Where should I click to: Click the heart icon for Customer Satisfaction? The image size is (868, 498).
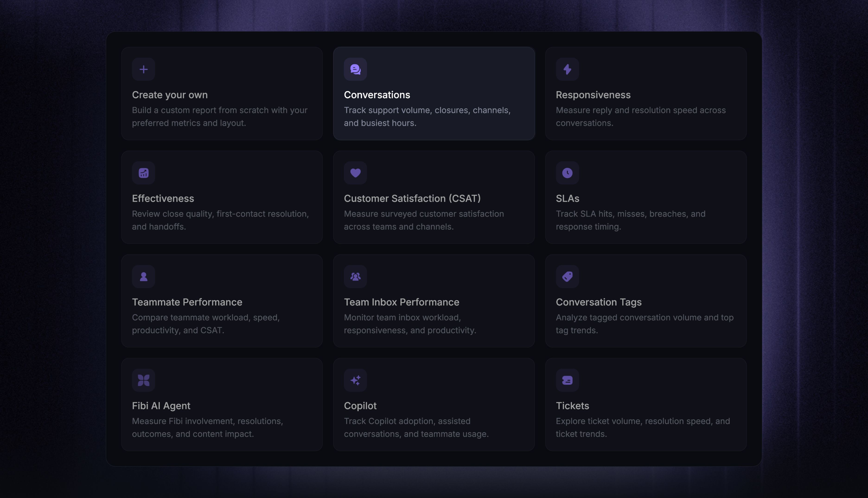point(355,173)
